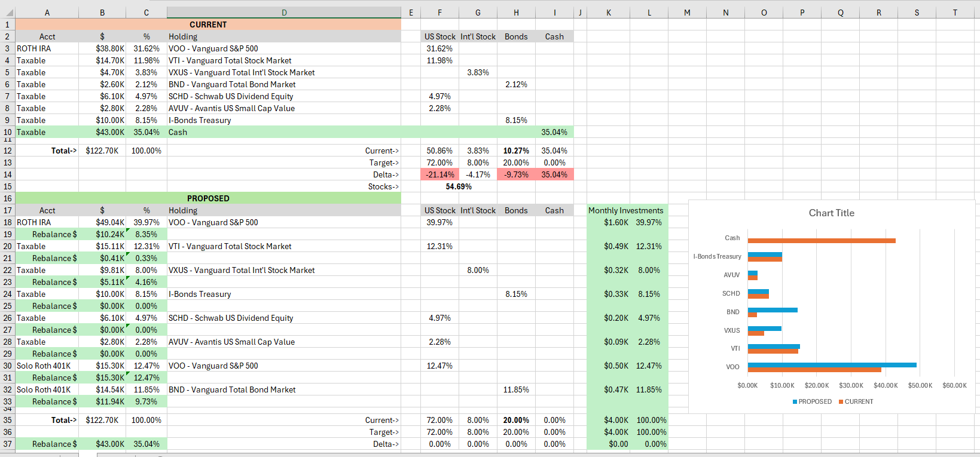
Task: Select the $0.41K rebalance cell
Action: (x=102, y=258)
